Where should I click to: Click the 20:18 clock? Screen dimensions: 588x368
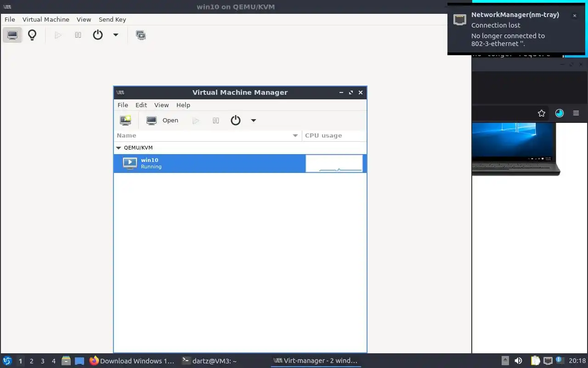(x=577, y=361)
